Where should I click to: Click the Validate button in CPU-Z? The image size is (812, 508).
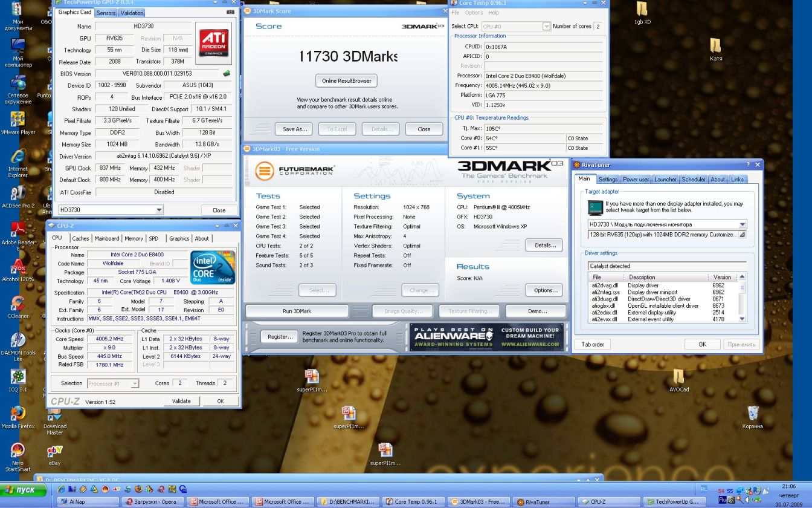tap(181, 401)
